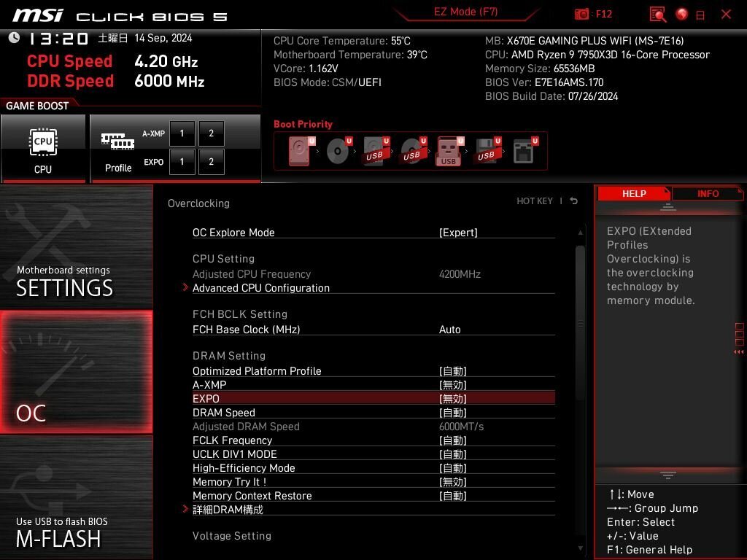
Task: Close the BIOS with the X button
Action: point(726,15)
